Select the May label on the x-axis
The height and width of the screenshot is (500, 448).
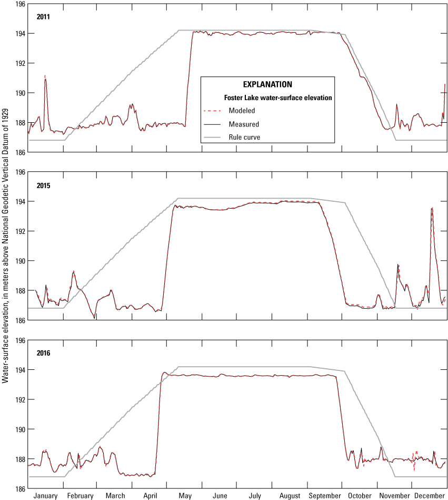click(185, 496)
